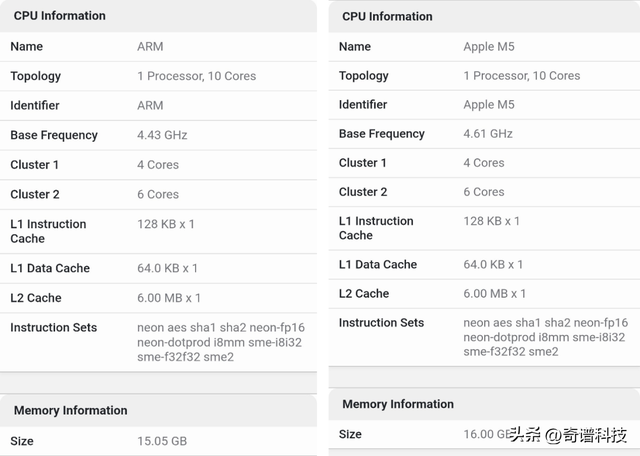The image size is (640, 456).
Task: Click L1 Instruction Cache label in Apple M5 table
Action: 376,228
